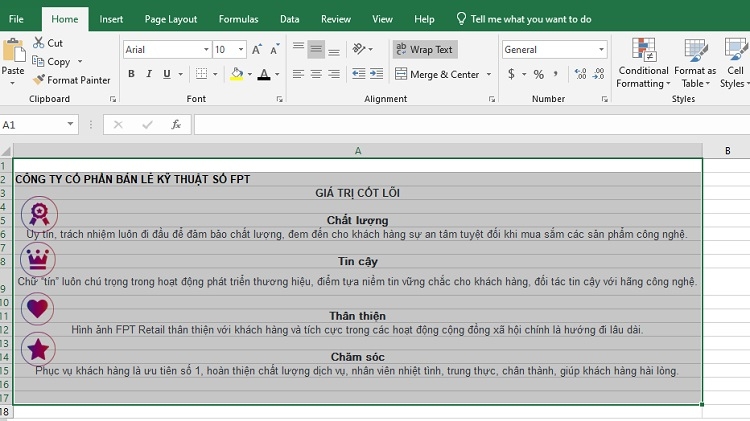The height and width of the screenshot is (421, 750).
Task: Switch to the View tab
Action: tap(382, 19)
